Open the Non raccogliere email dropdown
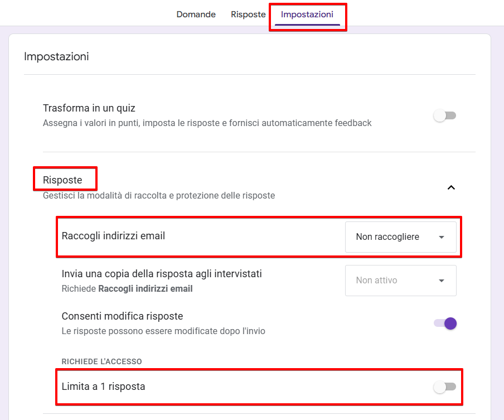504x420 pixels. [400, 237]
